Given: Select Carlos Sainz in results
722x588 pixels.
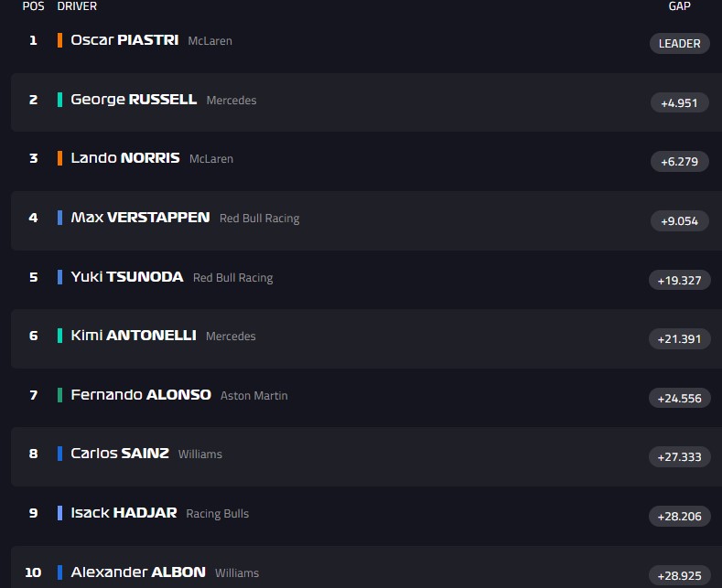Looking at the screenshot, I should coord(120,454).
